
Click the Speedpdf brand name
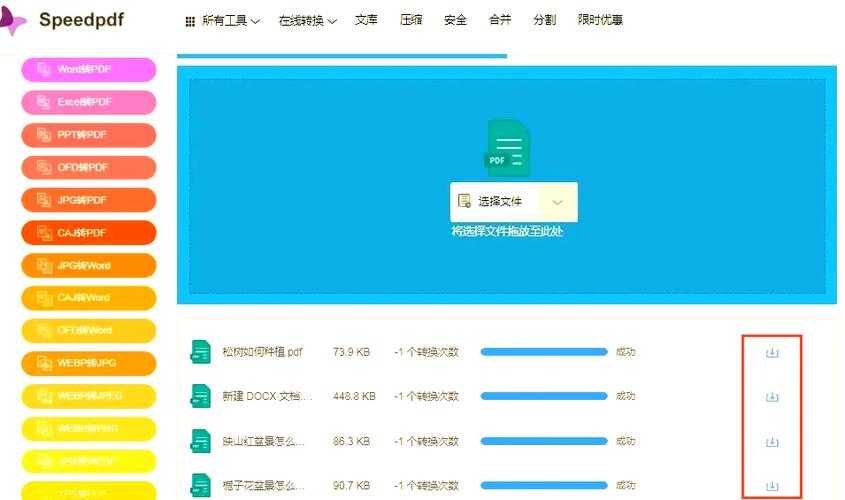81,20
